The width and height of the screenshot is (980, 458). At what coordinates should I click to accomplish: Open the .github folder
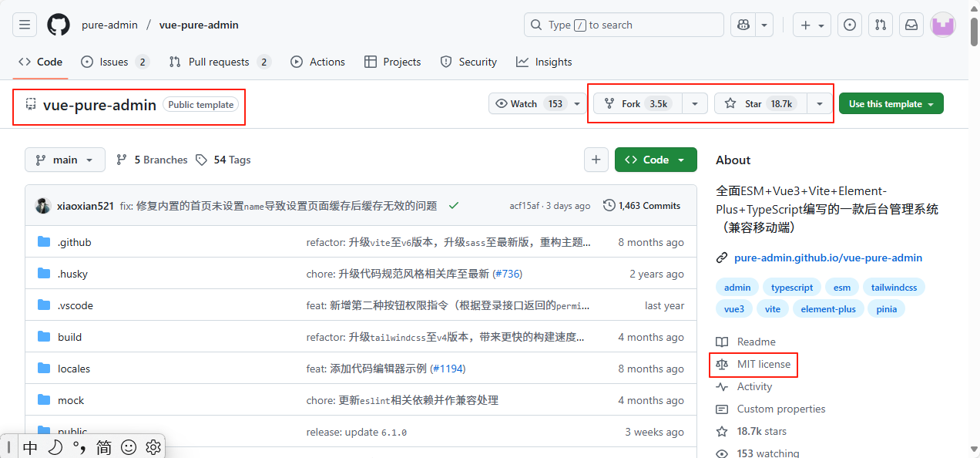pyautogui.click(x=75, y=242)
